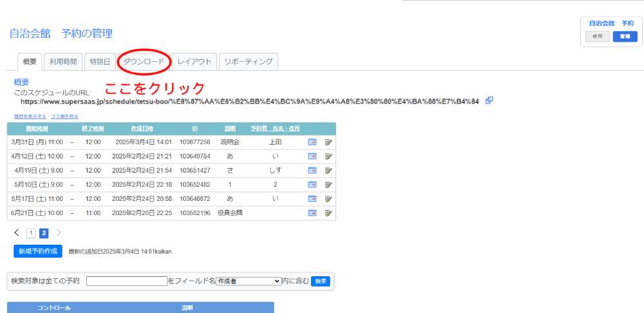Click calendar icon for 4月12日 reservation row

point(312,156)
